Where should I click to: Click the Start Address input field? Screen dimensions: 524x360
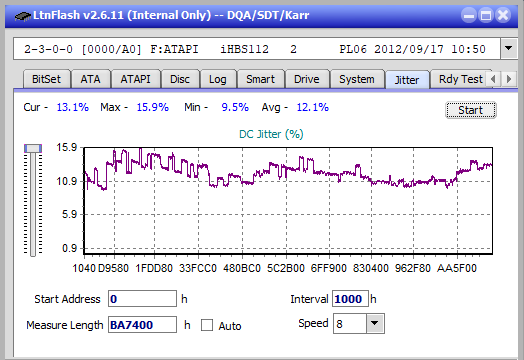pyautogui.click(x=142, y=298)
